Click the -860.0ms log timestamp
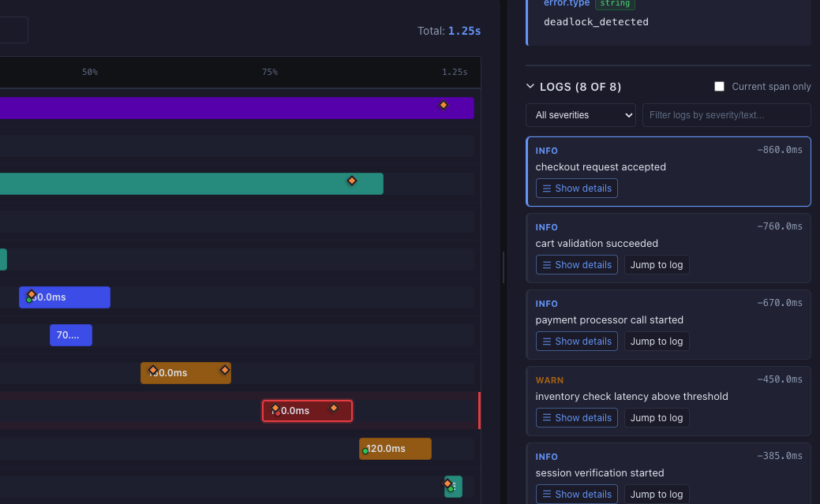Image resolution: width=820 pixels, height=504 pixels. 779,150
